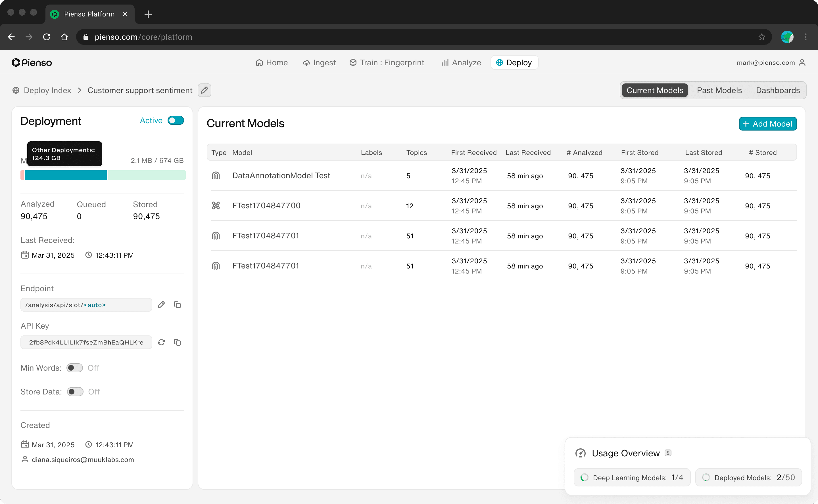Open FTest1704847700 model
This screenshot has width=818, height=504.
point(266,206)
